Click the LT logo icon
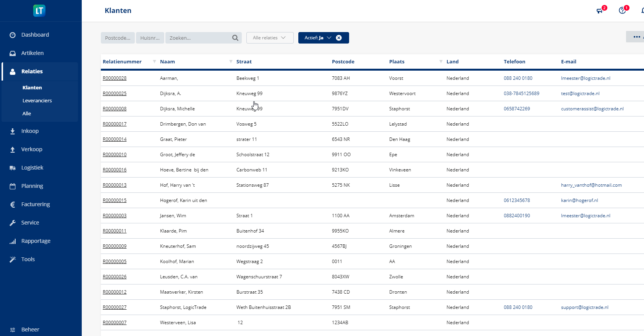Image resolution: width=644 pixels, height=336 pixels. click(39, 11)
